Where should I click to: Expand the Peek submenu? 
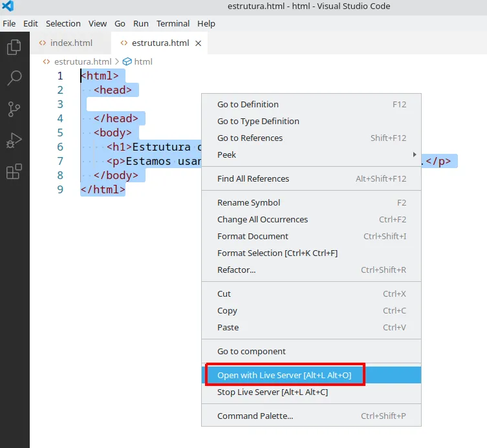tap(311, 155)
